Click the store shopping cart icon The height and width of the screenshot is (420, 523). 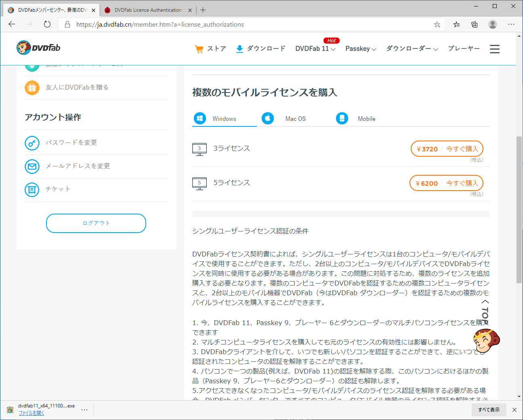click(x=199, y=49)
